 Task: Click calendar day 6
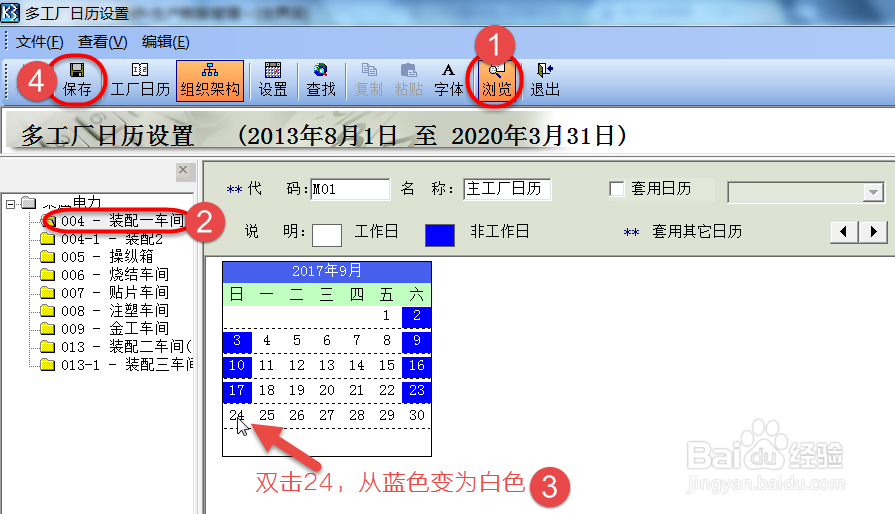click(326, 341)
